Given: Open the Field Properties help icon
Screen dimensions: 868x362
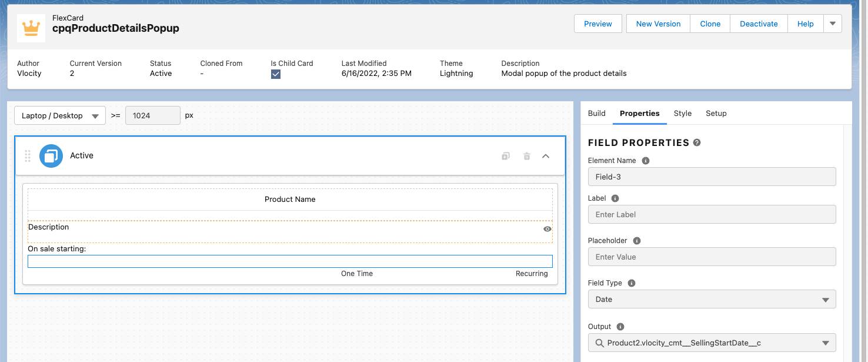Looking at the screenshot, I should [698, 142].
